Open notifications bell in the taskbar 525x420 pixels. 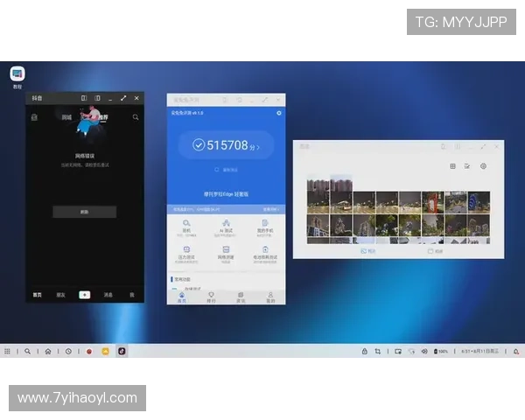[516, 352]
